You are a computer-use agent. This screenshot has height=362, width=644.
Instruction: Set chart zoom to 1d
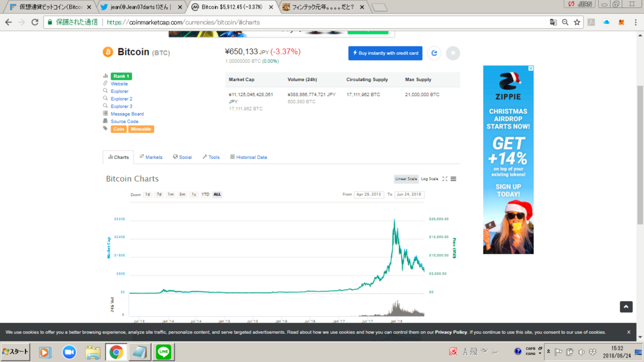point(147,195)
